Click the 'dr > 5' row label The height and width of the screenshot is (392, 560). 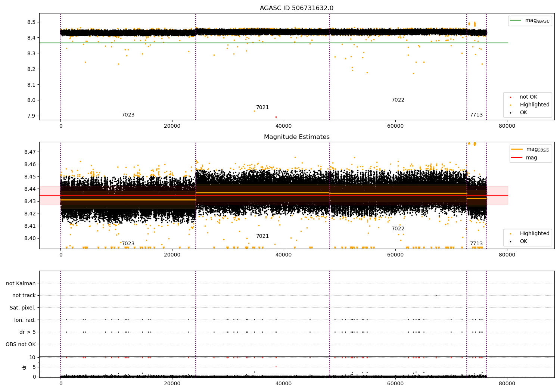click(x=28, y=332)
